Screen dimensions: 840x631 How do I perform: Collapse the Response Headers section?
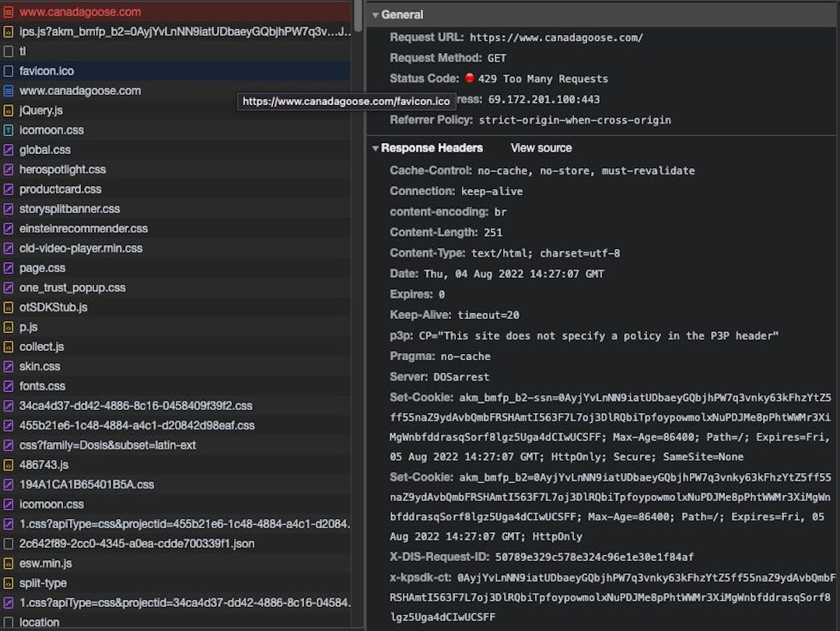tap(375, 148)
